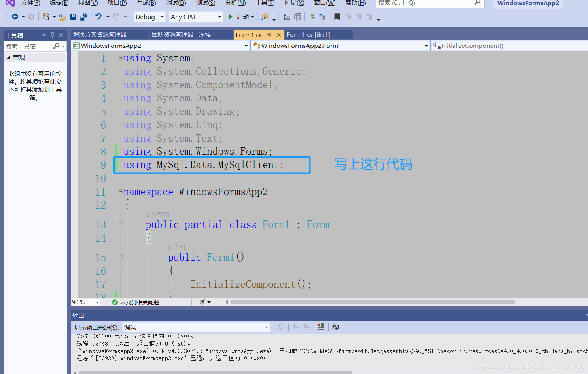Collapse the 常规 section in the toolbox
588x374 pixels.
(x=9, y=57)
